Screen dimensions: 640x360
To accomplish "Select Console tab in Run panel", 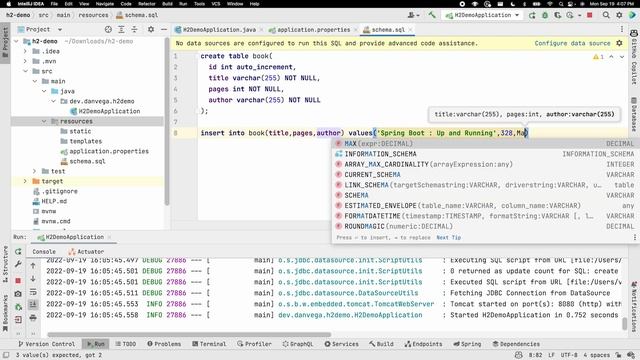I will coord(44,251).
